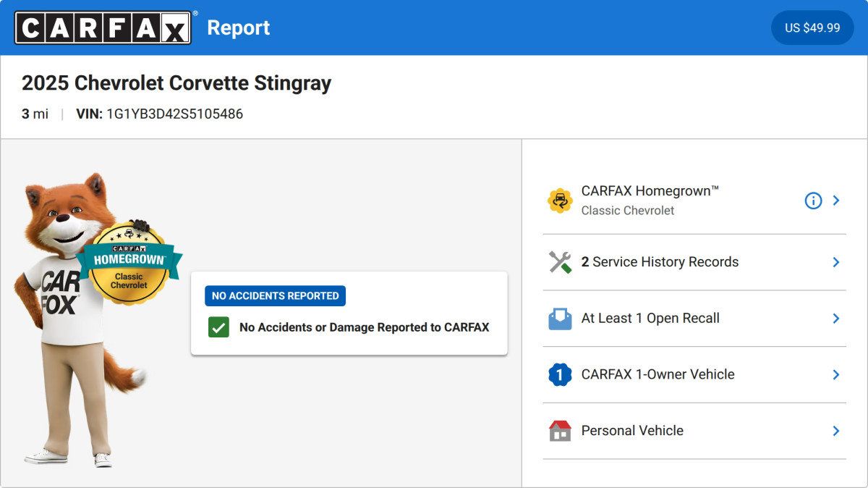Expand the Personal Vehicle row chevron

coord(836,431)
